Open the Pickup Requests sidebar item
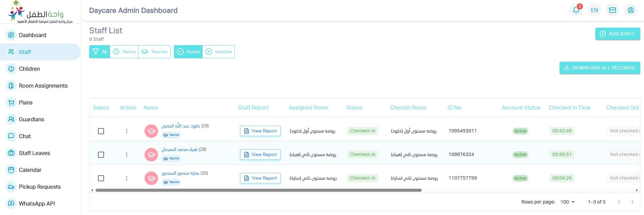Image resolution: width=644 pixels, height=215 pixels. point(40,187)
